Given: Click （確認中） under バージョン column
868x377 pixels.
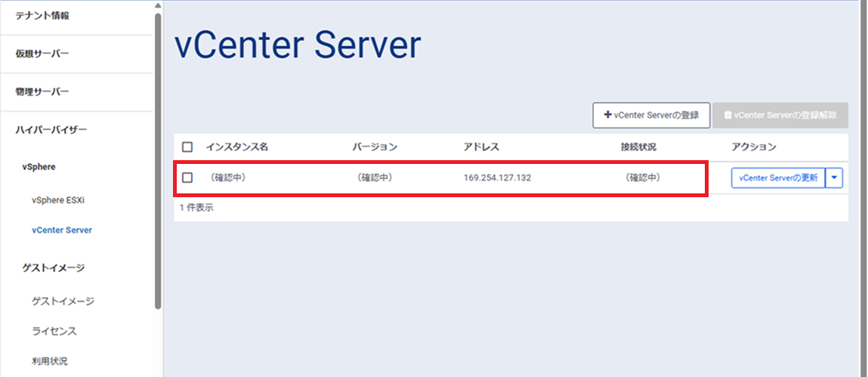Looking at the screenshot, I should 374,178.
